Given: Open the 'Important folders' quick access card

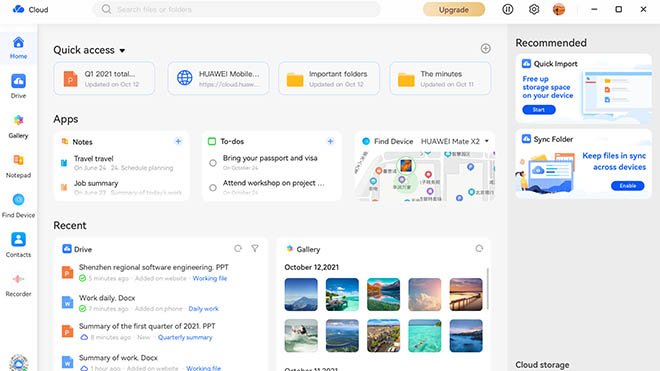Looking at the screenshot, I should [329, 78].
